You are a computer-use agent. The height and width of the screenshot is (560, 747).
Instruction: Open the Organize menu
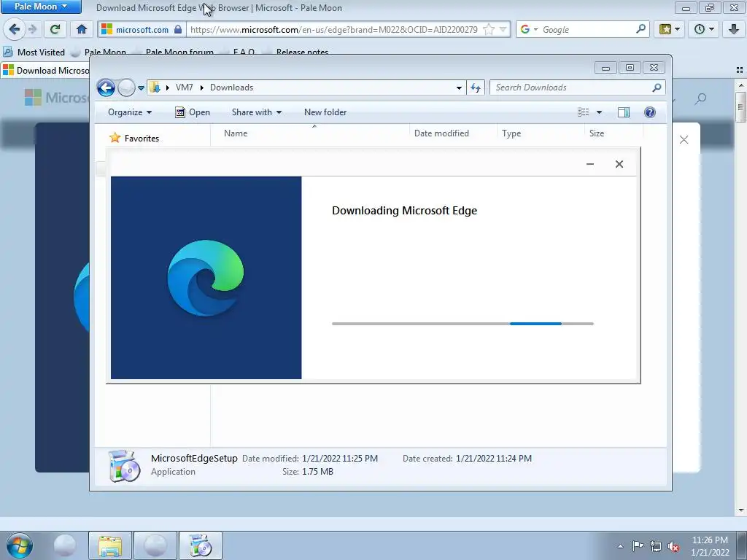click(130, 112)
